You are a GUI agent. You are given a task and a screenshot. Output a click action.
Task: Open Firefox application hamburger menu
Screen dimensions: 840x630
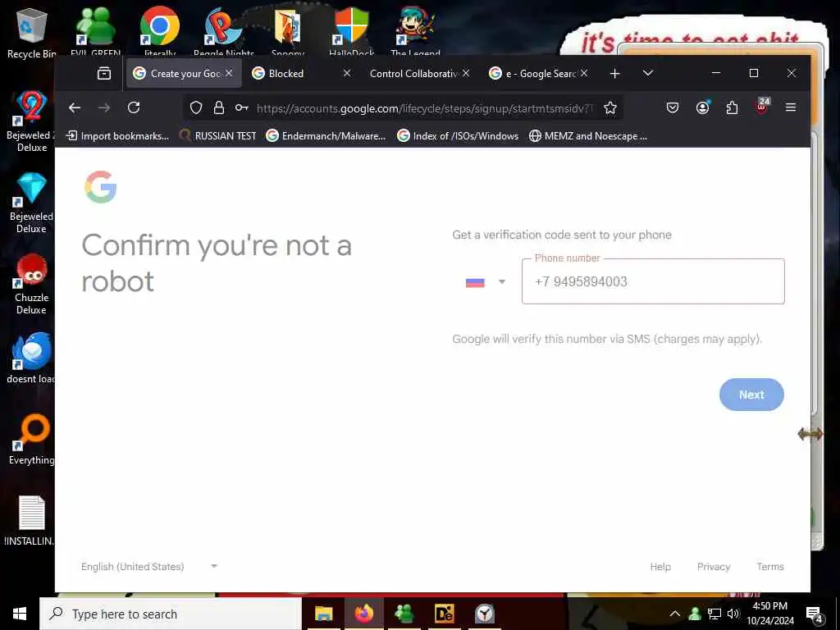click(x=790, y=107)
